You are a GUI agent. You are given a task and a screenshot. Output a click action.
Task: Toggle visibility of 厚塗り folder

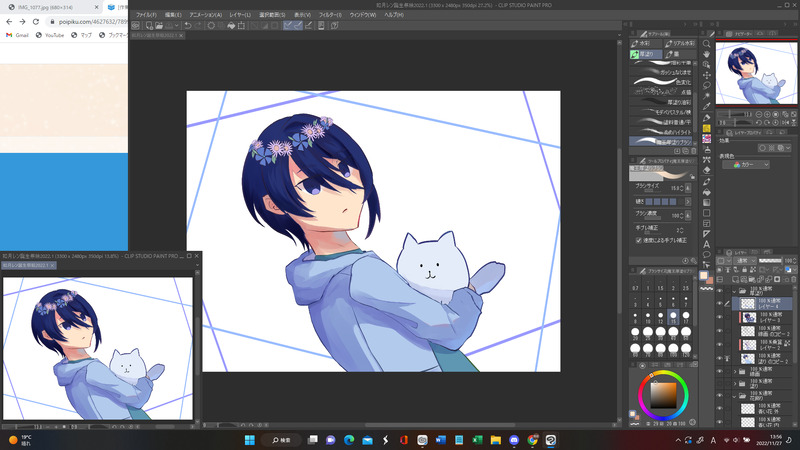[x=719, y=291]
